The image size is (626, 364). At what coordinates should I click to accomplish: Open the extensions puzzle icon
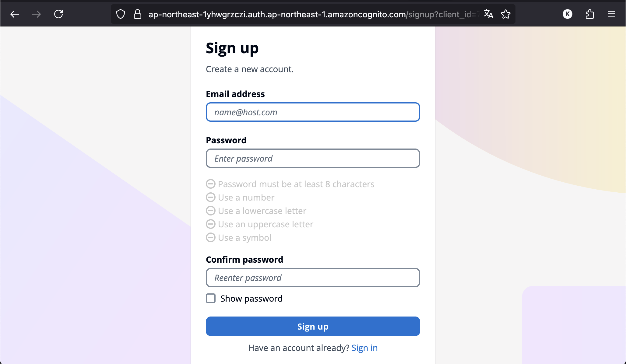click(x=590, y=14)
